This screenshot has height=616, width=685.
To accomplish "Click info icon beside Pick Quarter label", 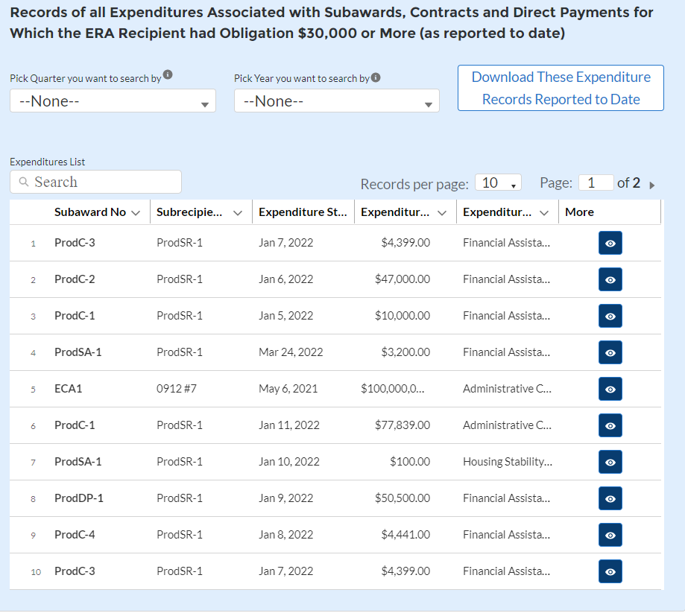I will 168,75.
